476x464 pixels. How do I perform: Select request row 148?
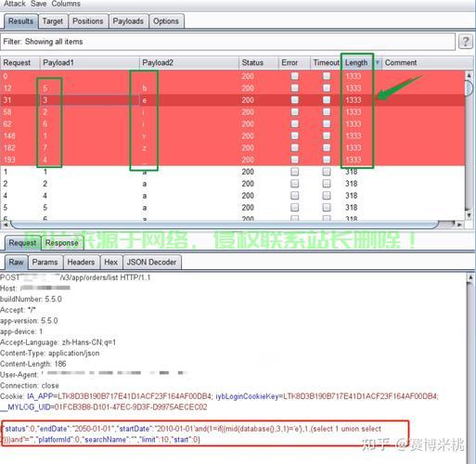pos(233,135)
